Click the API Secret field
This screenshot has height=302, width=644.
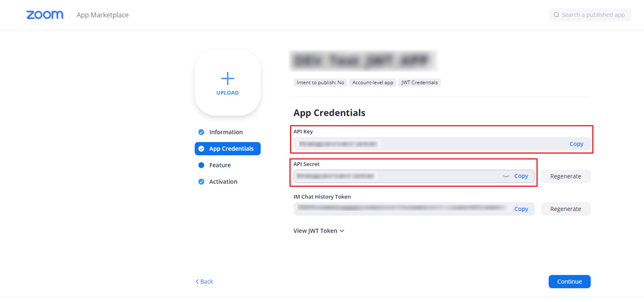[x=414, y=176]
